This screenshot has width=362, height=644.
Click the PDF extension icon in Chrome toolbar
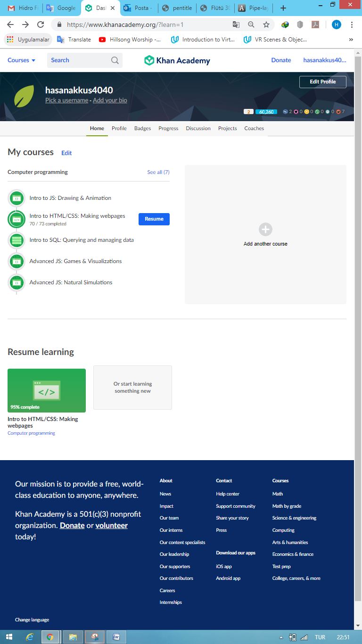point(315,25)
